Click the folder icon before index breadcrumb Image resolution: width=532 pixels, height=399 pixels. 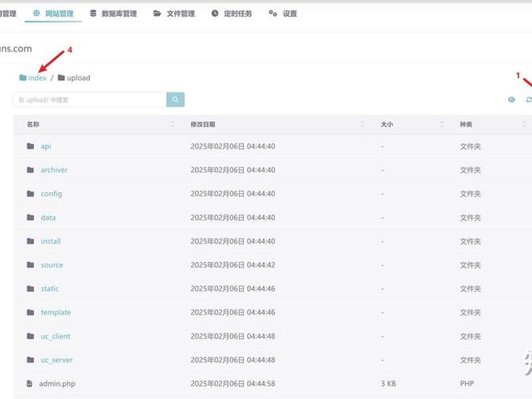pyautogui.click(x=23, y=78)
